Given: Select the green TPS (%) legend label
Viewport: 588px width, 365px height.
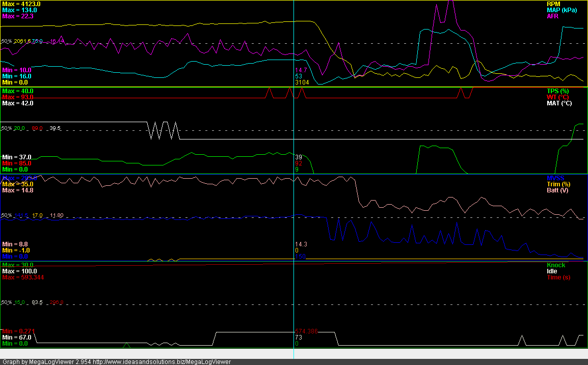Looking at the screenshot, I should [557, 91].
